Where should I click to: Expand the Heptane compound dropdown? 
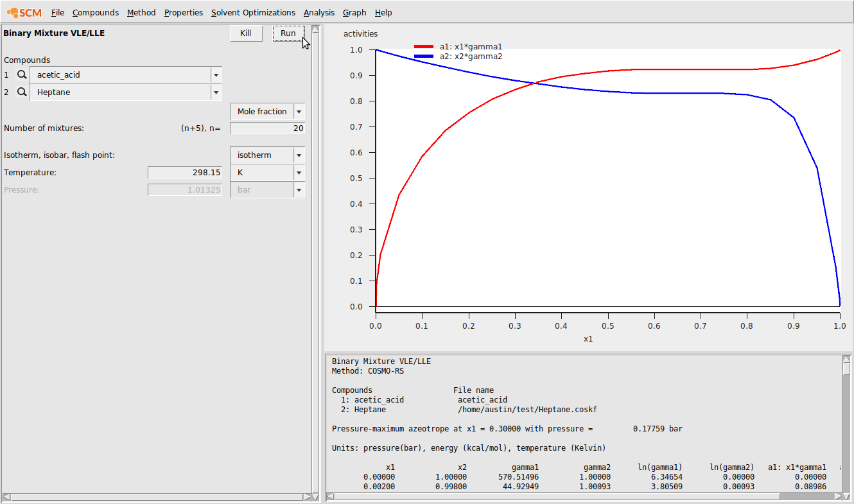click(x=216, y=92)
